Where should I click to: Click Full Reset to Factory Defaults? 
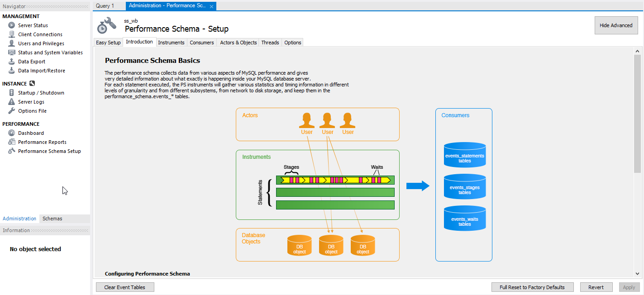(x=532, y=287)
